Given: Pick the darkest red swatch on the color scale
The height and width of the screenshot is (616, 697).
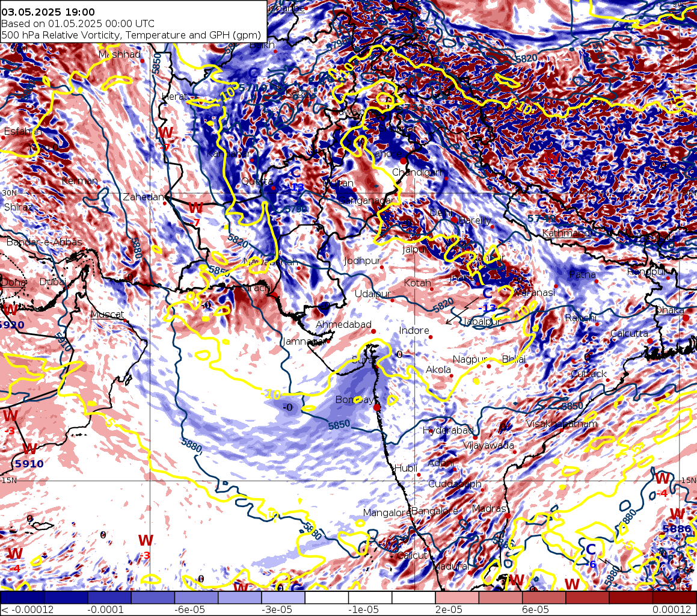Looking at the screenshot, I should tap(675, 597).
